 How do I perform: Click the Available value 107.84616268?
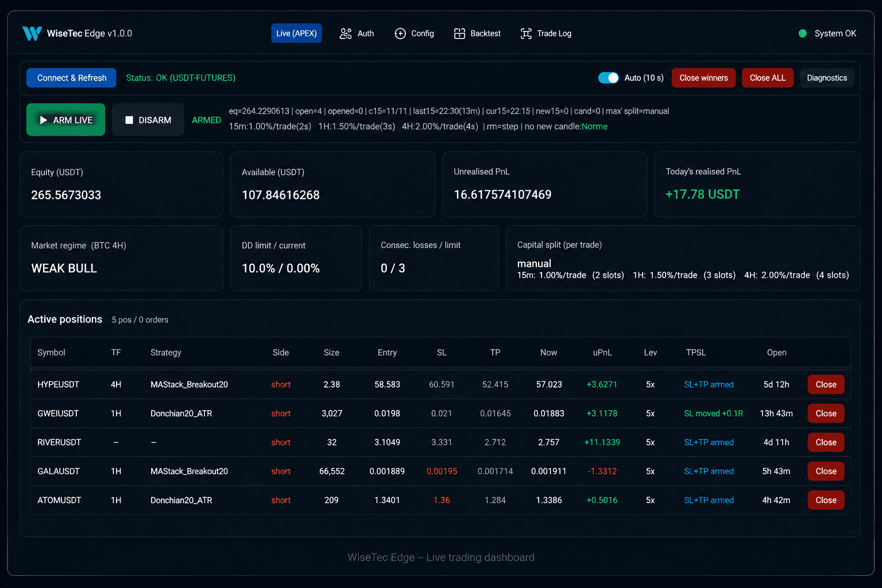click(x=280, y=195)
